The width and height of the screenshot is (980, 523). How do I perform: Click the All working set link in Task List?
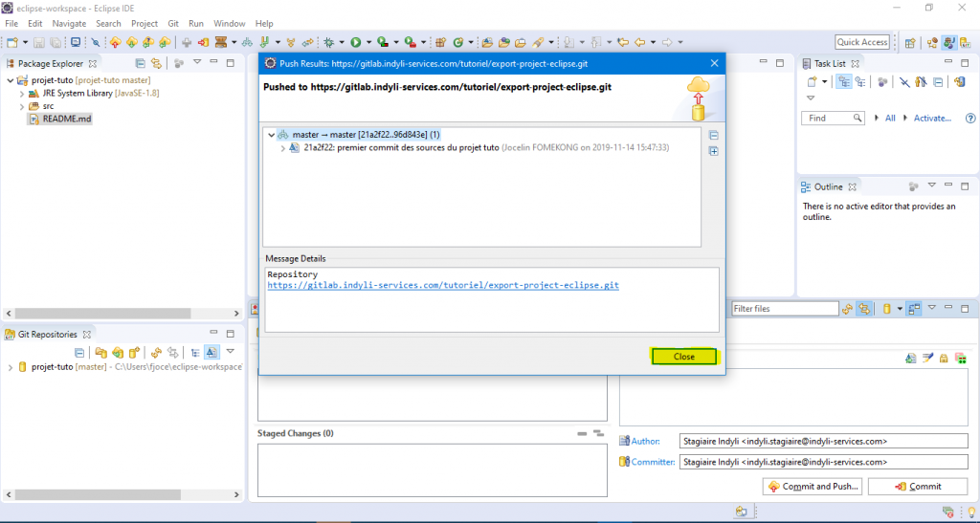coord(890,118)
